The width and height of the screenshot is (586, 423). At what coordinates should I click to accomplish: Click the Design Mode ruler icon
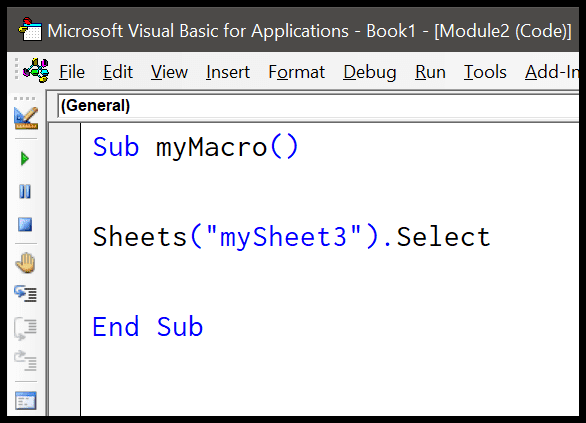click(26, 118)
